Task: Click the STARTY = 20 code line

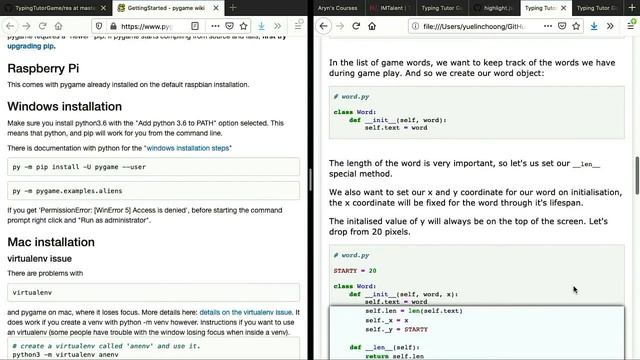Action: (x=355, y=271)
